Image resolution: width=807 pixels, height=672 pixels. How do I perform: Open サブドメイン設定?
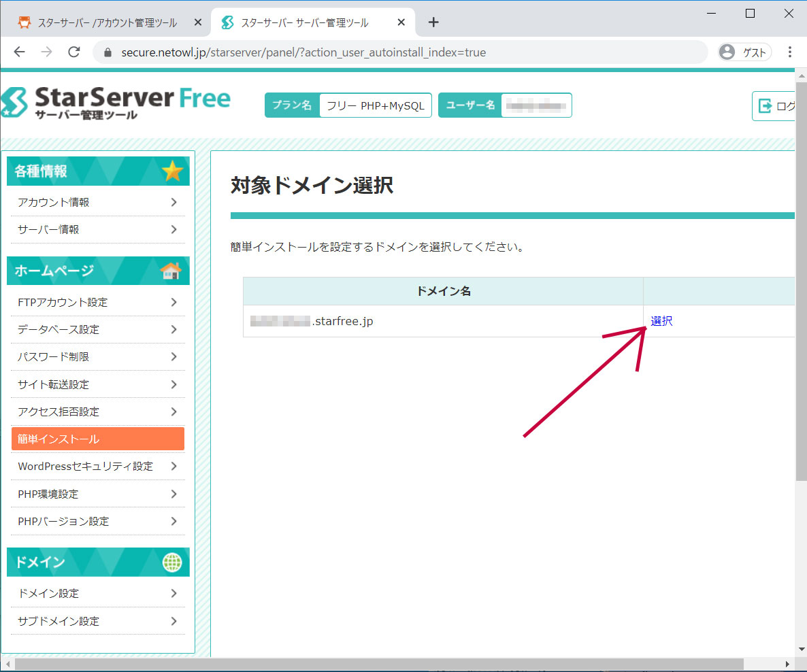tap(98, 621)
